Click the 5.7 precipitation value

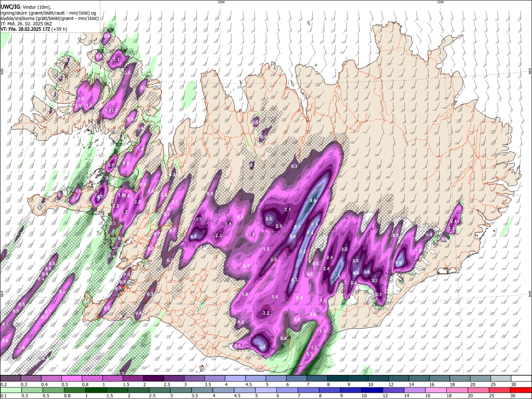pos(297,227)
